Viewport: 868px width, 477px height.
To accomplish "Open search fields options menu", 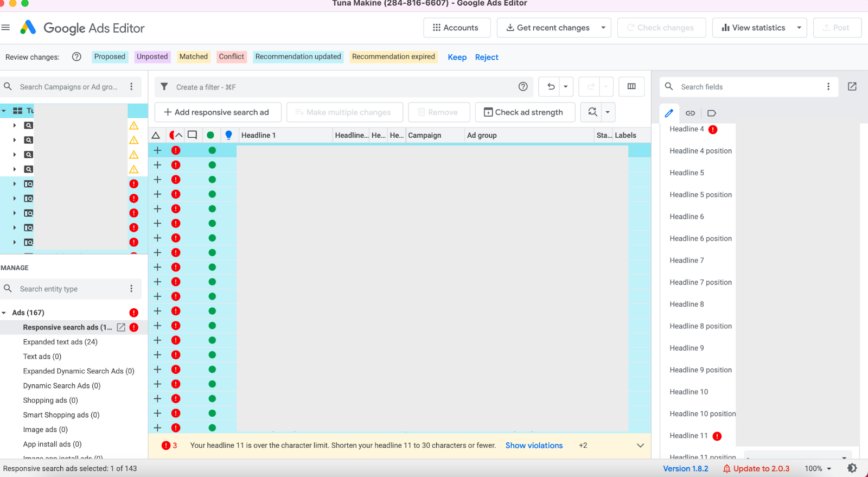I will 828,87.
